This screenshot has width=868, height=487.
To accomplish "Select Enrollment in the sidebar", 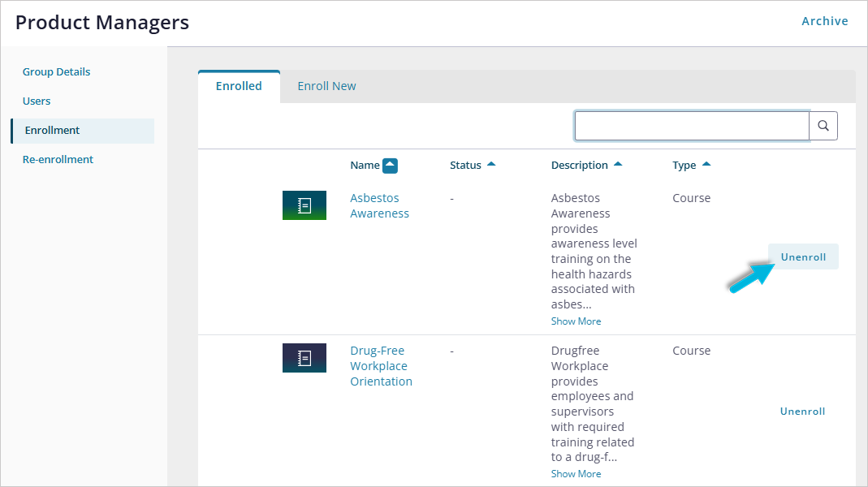I will (52, 131).
